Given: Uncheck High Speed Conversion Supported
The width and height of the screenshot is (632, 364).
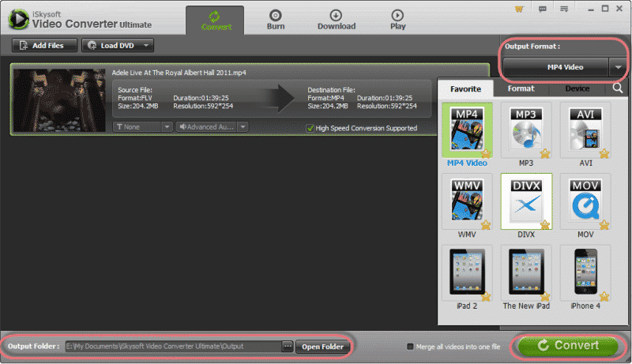Looking at the screenshot, I should [x=310, y=128].
